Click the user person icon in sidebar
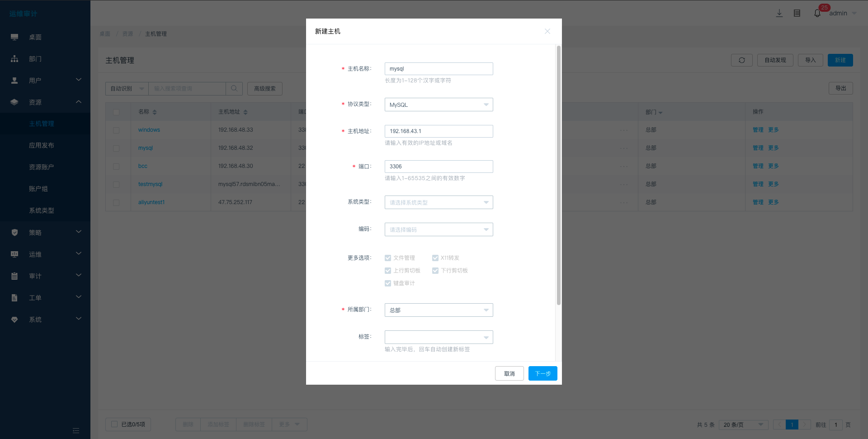The image size is (868, 439). pos(14,81)
